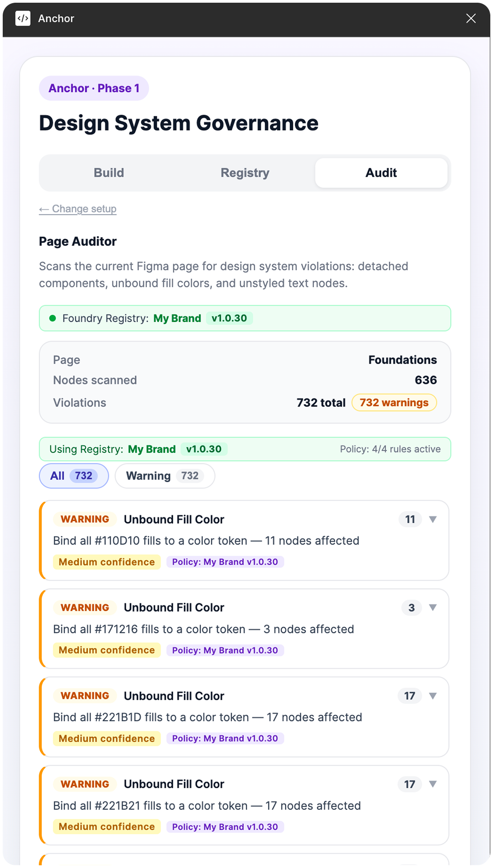The image size is (493, 868).
Task: Click the Nodes scanned value 636
Action: 426,380
